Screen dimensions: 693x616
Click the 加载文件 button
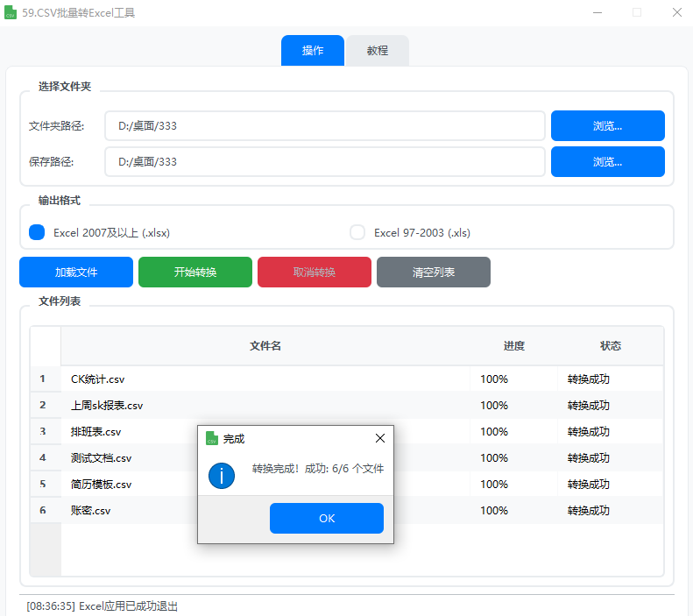point(76,273)
